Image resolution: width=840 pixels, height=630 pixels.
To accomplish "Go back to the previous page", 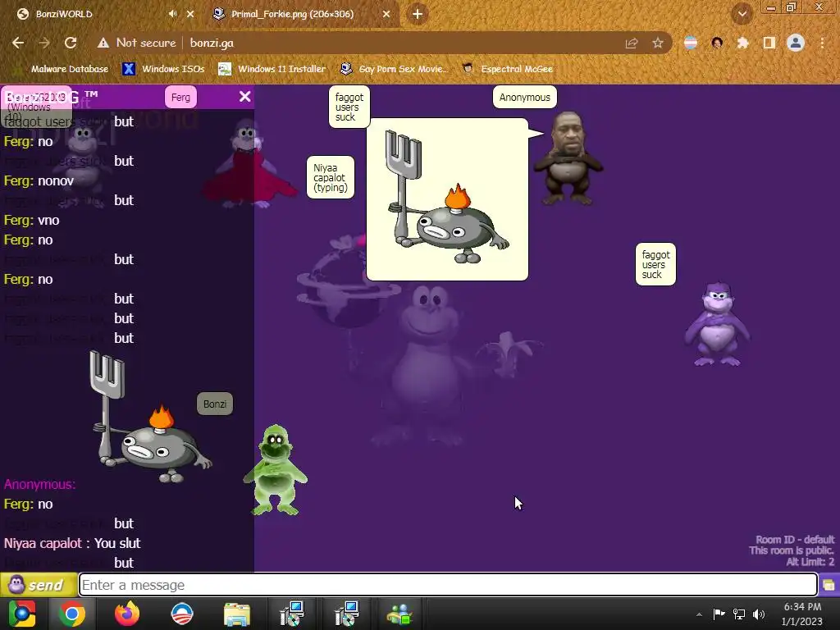I will coord(18,43).
